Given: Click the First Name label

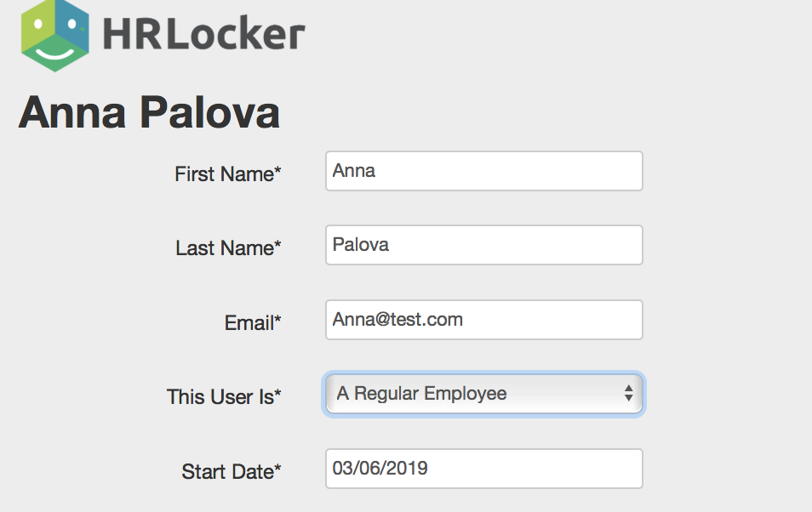Looking at the screenshot, I should pyautogui.click(x=227, y=174).
